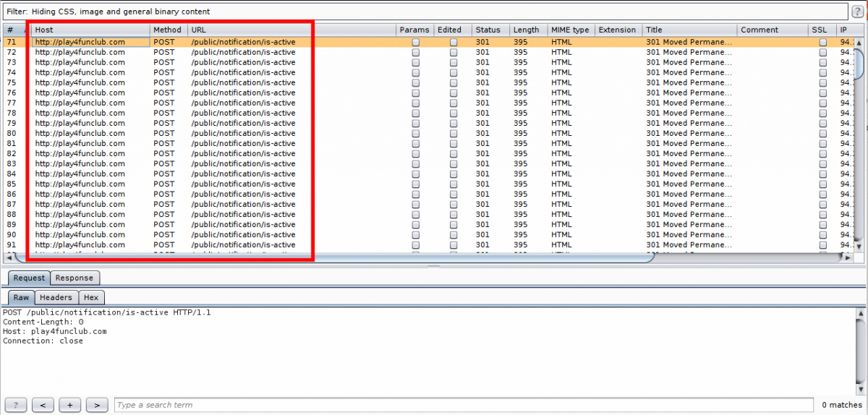Screen dimensions: 868x415
Task: Click up arrow of the request pane scrollbar
Action: [x=861, y=314]
